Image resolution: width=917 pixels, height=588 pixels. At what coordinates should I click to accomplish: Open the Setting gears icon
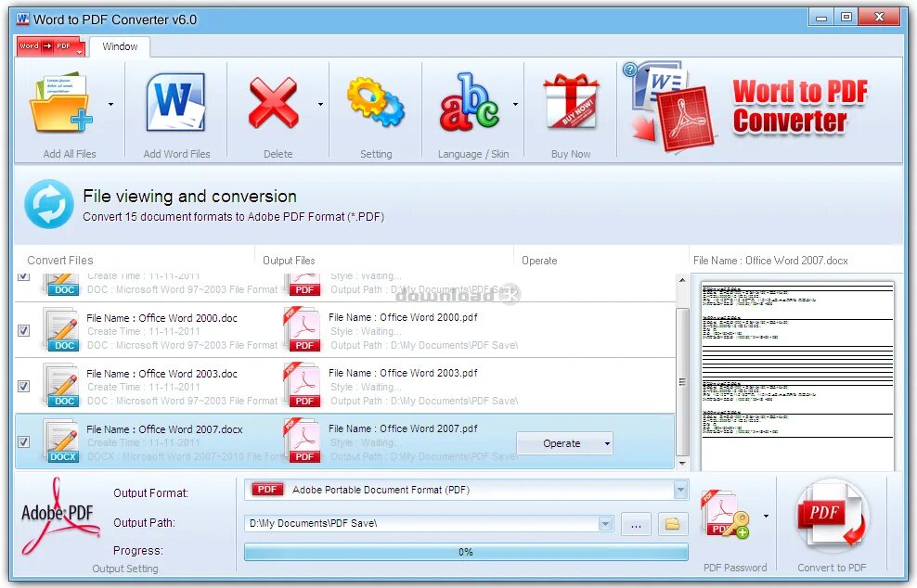tap(375, 102)
